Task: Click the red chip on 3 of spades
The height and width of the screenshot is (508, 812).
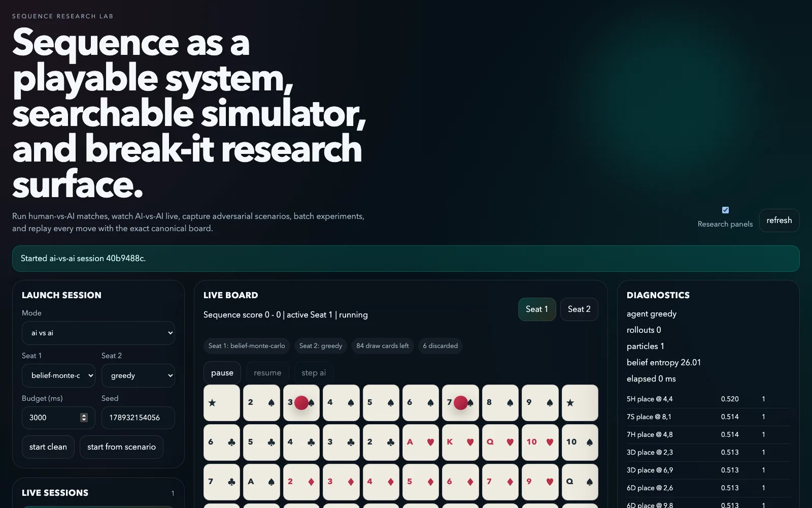Action: [301, 403]
